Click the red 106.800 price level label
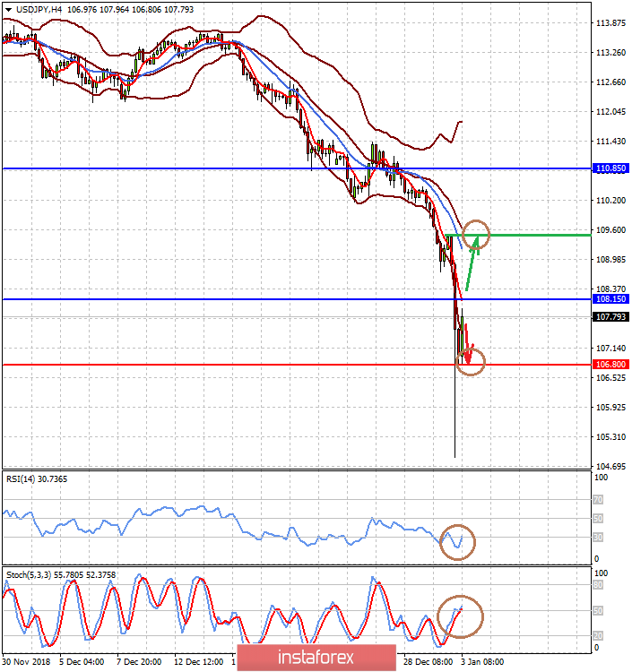 coord(610,365)
